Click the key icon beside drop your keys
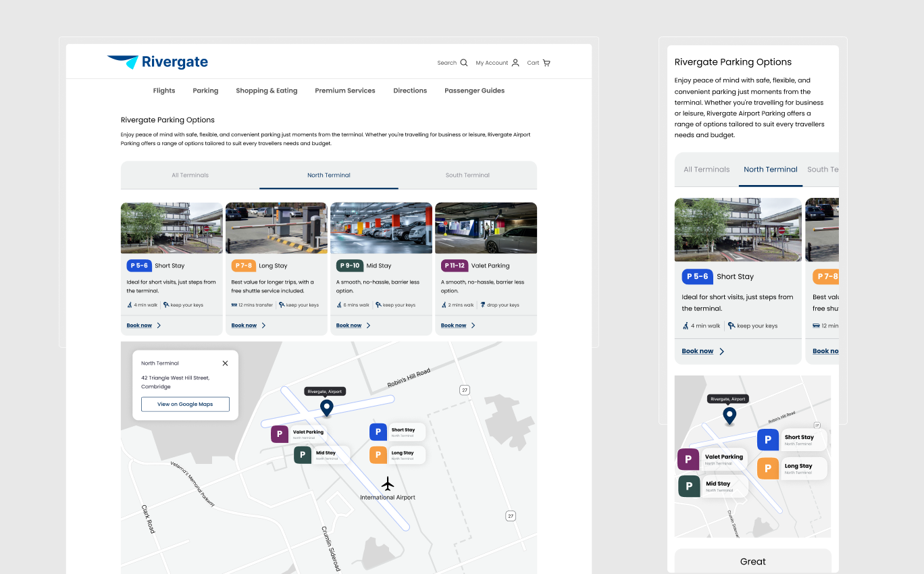The width and height of the screenshot is (924, 574). coord(483,305)
